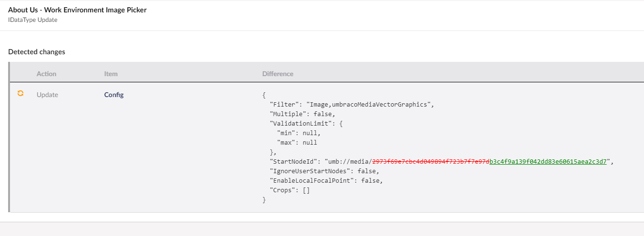Screen dimensions: 644x236
Task: Click the Detected changes heading
Action: tap(37, 52)
